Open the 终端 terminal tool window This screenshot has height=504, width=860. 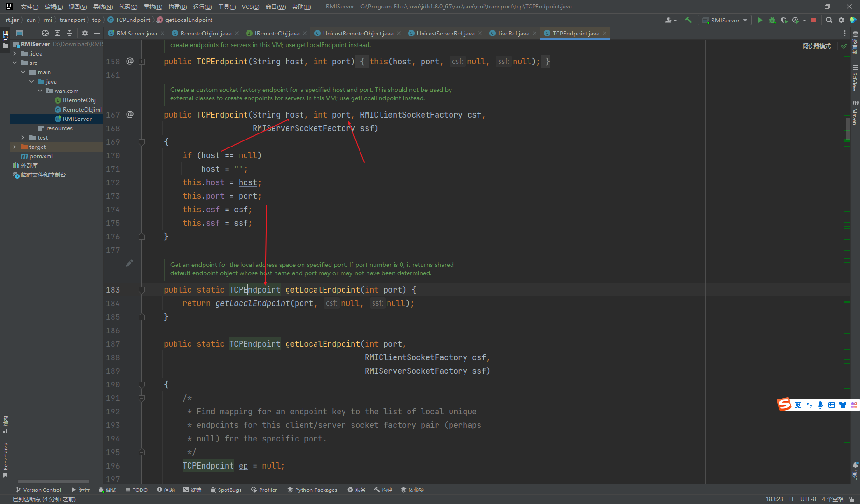(192, 490)
